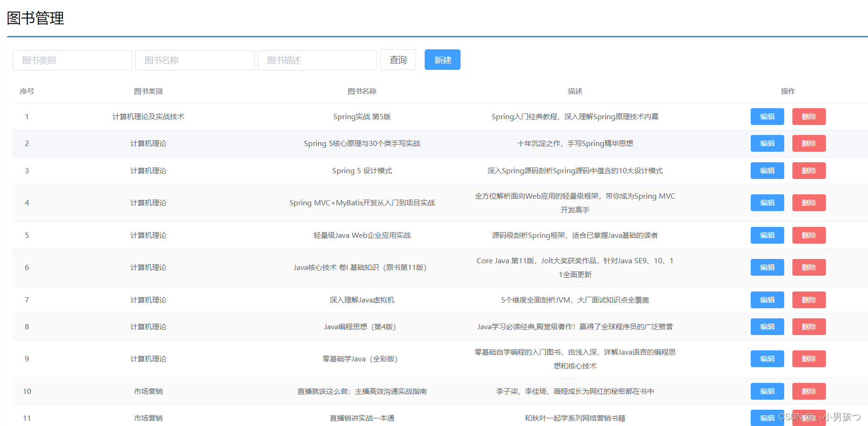Edit row 1 Spring实战 第5版
The image size is (868, 426).
tap(767, 117)
